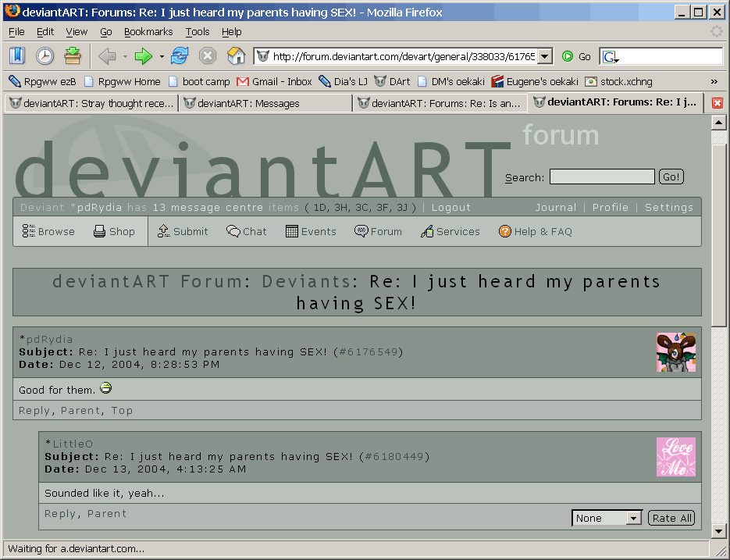This screenshot has width=730, height=560.
Task: Click the scrollbar down arrow
Action: point(719,530)
